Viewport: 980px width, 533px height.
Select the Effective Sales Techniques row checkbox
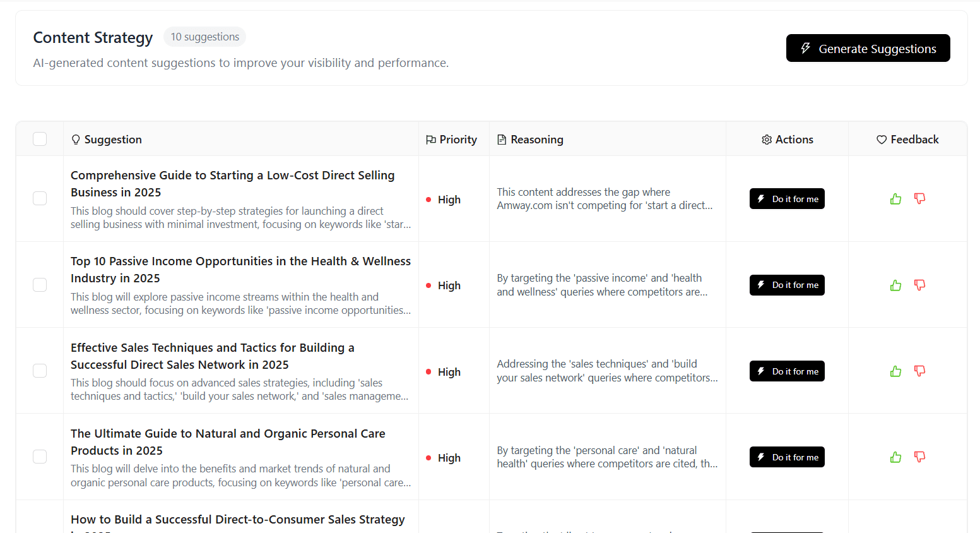click(x=39, y=371)
